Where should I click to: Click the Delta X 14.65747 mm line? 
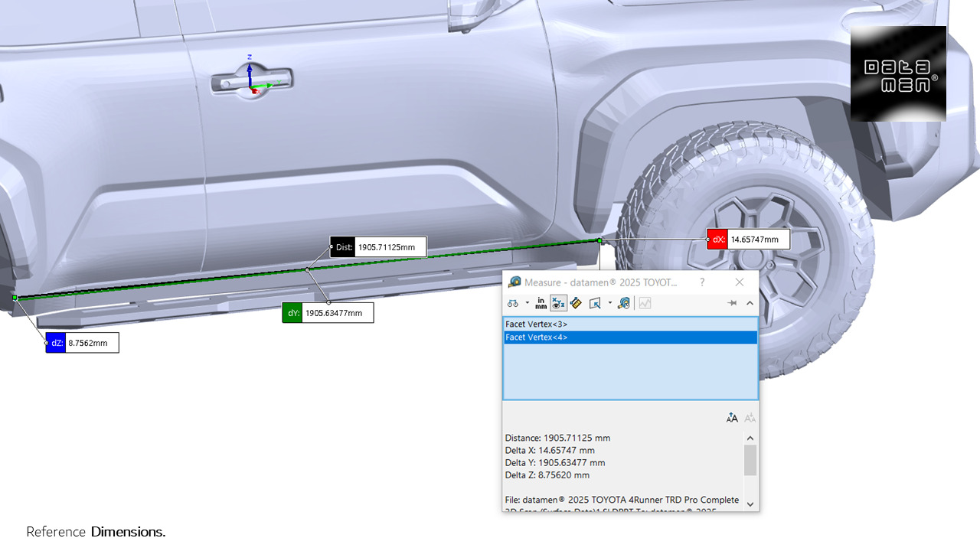pyautogui.click(x=550, y=450)
